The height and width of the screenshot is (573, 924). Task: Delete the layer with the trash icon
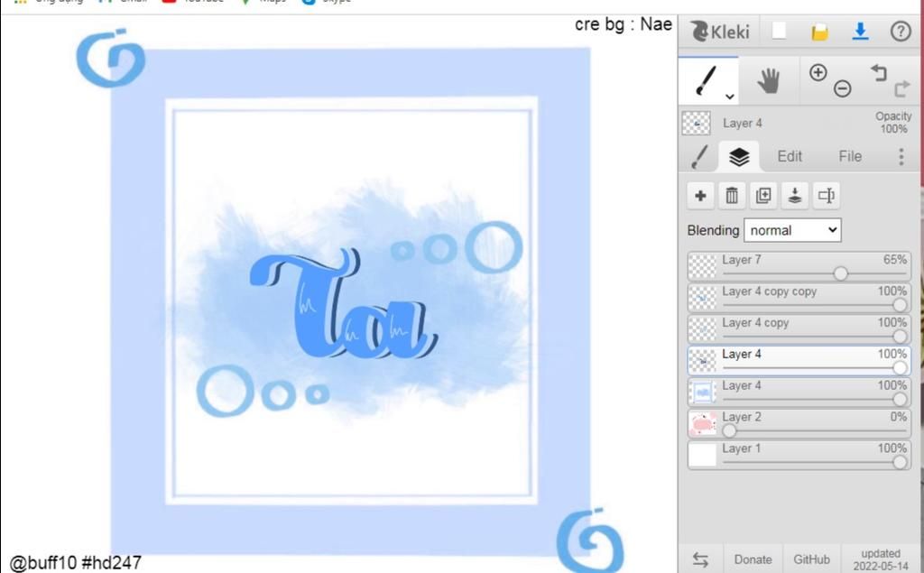732,196
